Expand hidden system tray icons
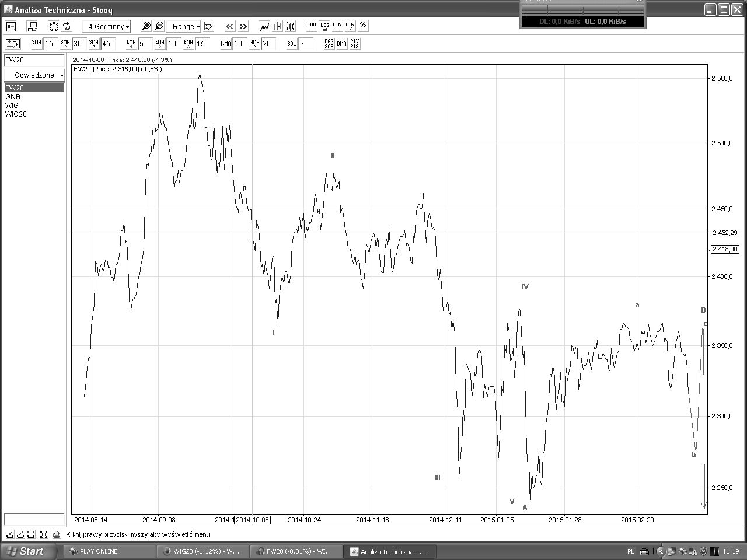 661,551
